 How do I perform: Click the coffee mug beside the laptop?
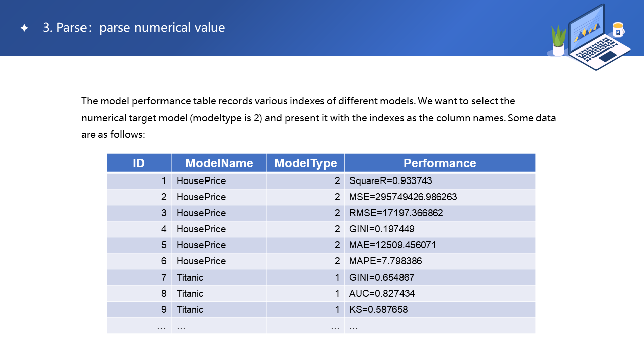click(x=618, y=30)
